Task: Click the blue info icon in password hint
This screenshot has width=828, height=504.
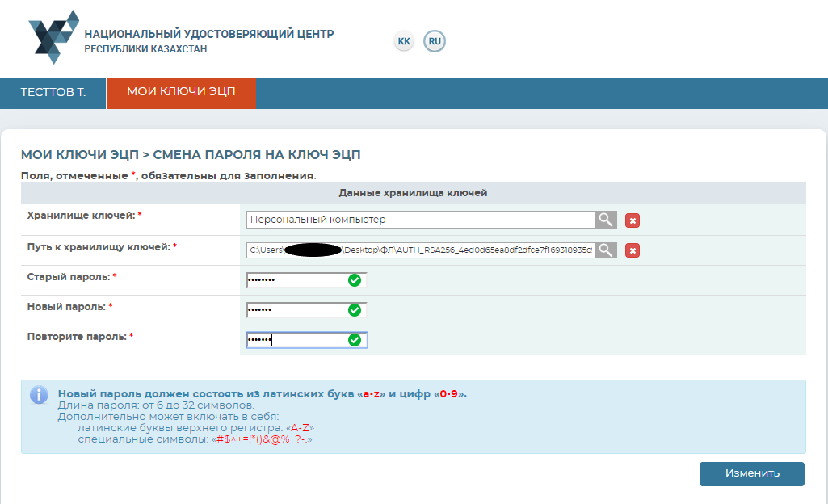Action: tap(39, 395)
